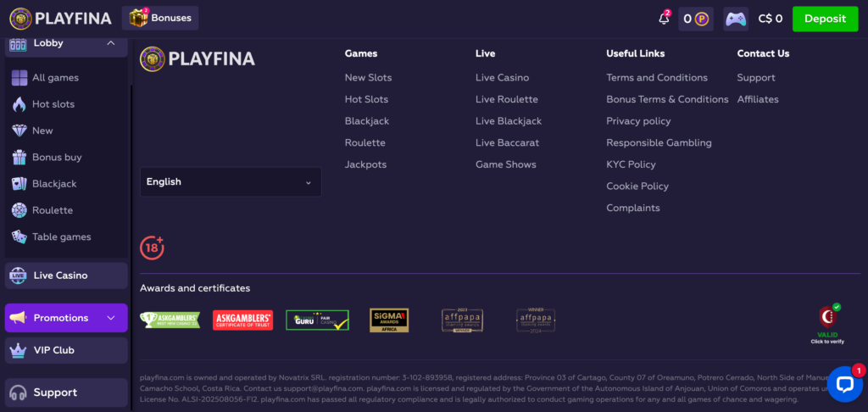
Task: Open the Bonuses gift box button
Action: click(160, 19)
